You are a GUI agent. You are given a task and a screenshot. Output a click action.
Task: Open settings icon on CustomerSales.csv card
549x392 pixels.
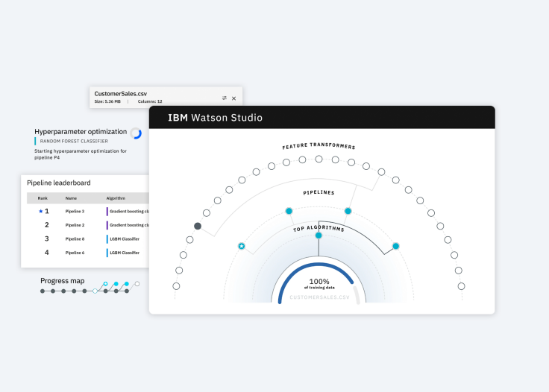pyautogui.click(x=225, y=98)
